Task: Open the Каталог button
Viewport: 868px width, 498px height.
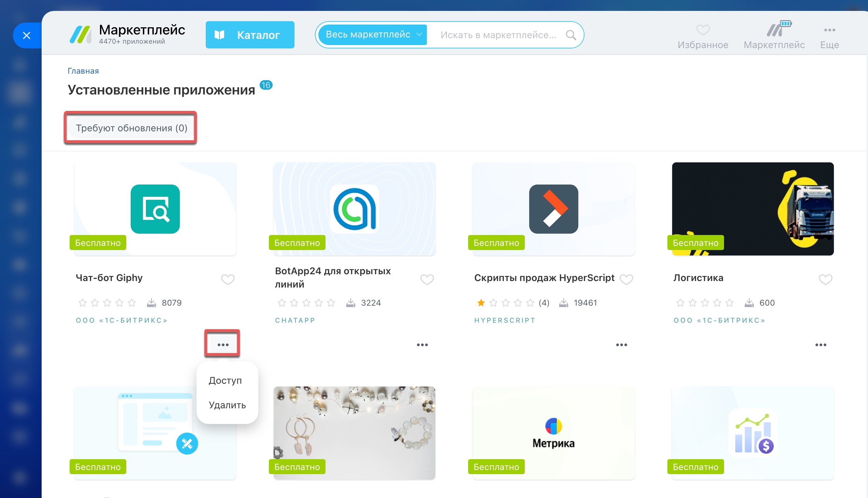Action: 250,35
